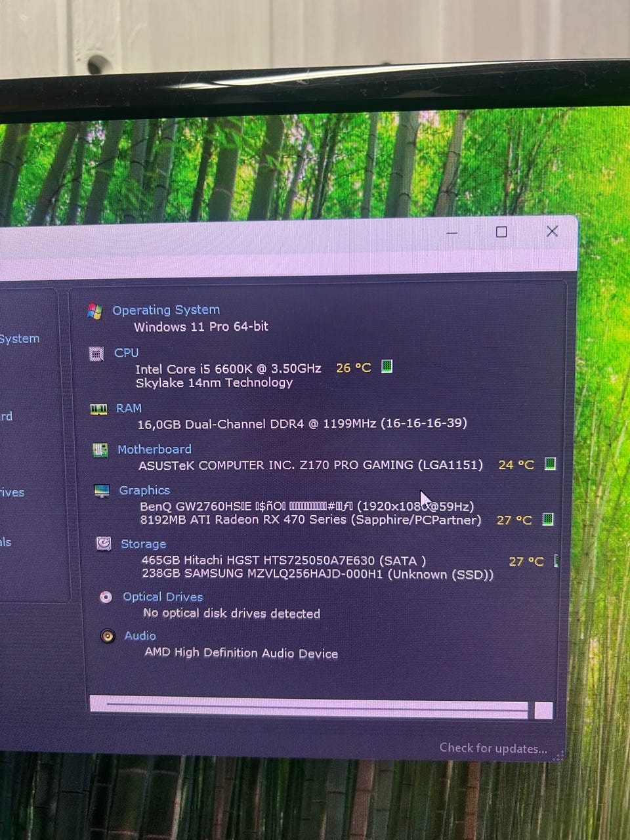Viewport: 630px width, 840px height.
Task: Open the Operating System section link
Action: [x=166, y=310]
